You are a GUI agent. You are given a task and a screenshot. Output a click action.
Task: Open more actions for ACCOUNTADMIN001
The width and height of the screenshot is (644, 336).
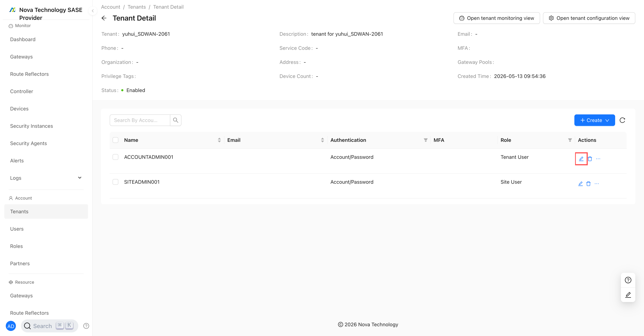pyautogui.click(x=598, y=159)
